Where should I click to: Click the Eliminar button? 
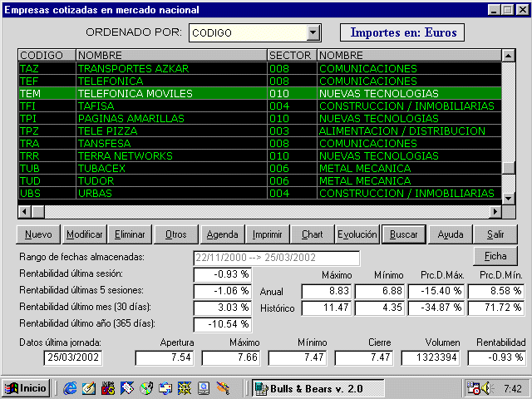pos(130,234)
